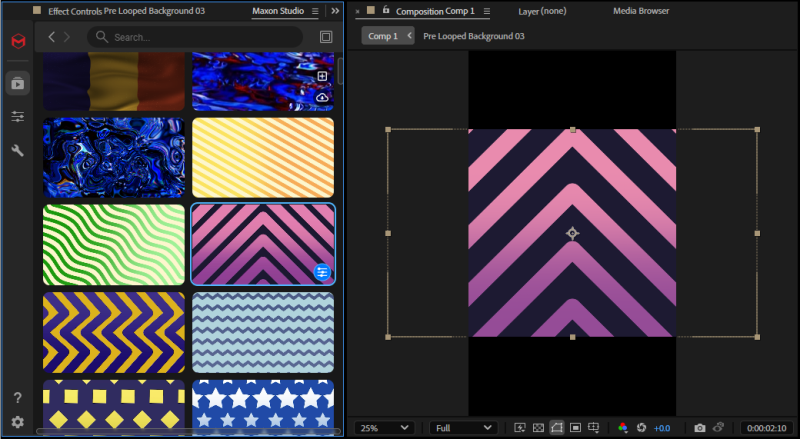This screenshot has height=439, width=800.
Task: Click the cloud download icon on blue thumbnail
Action: pos(322,97)
